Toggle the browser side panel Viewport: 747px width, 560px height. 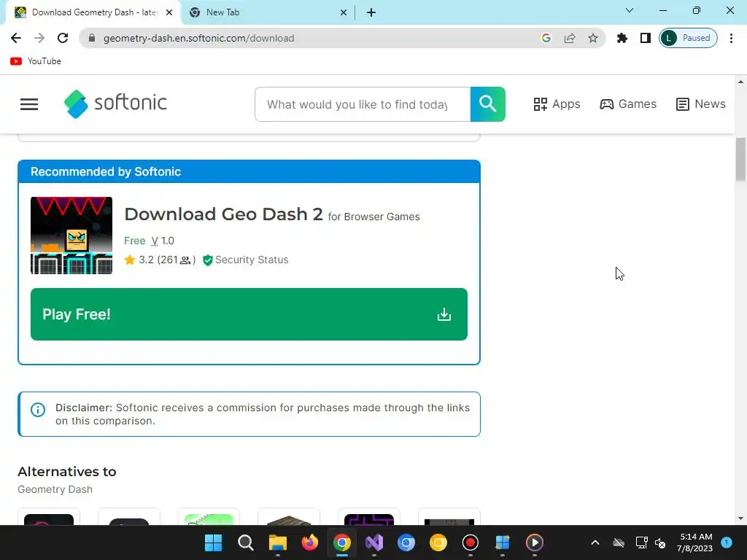(645, 38)
